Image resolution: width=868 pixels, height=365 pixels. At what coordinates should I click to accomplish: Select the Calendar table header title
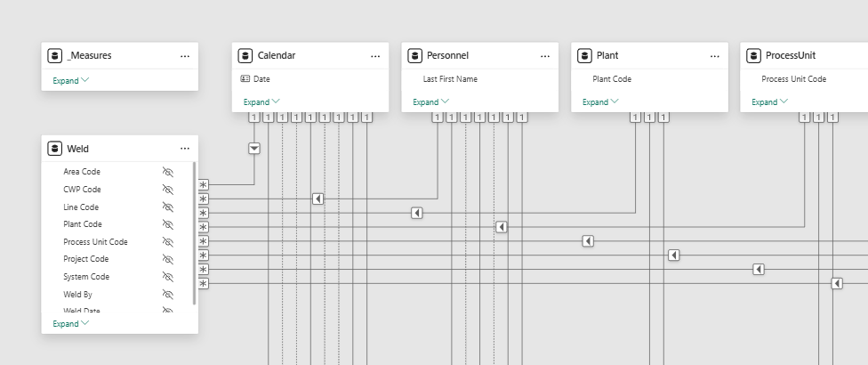[277, 56]
